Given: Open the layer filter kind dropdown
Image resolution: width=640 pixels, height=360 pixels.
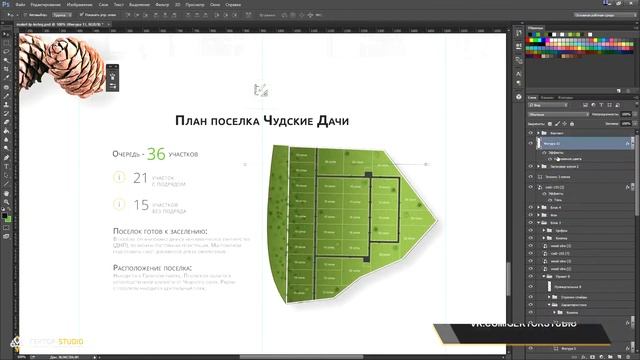Looking at the screenshot, I should 548,105.
